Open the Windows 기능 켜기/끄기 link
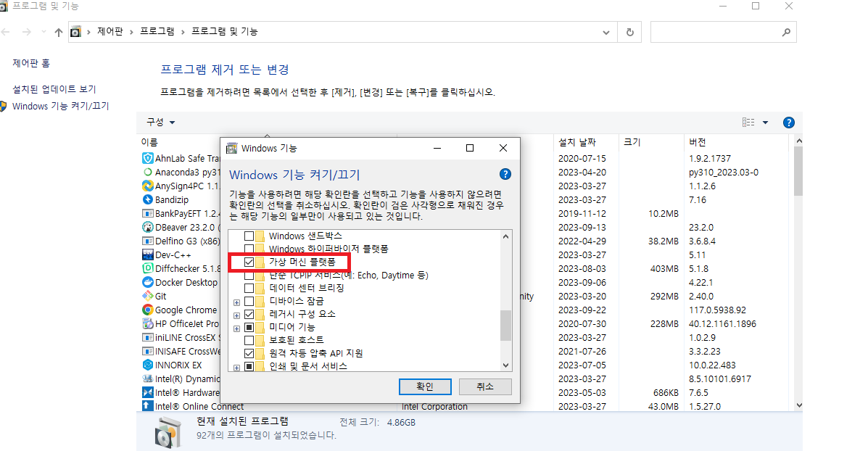 (60, 107)
